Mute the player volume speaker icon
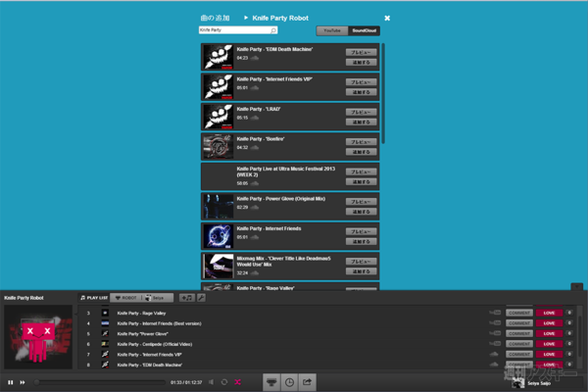 click(212, 382)
